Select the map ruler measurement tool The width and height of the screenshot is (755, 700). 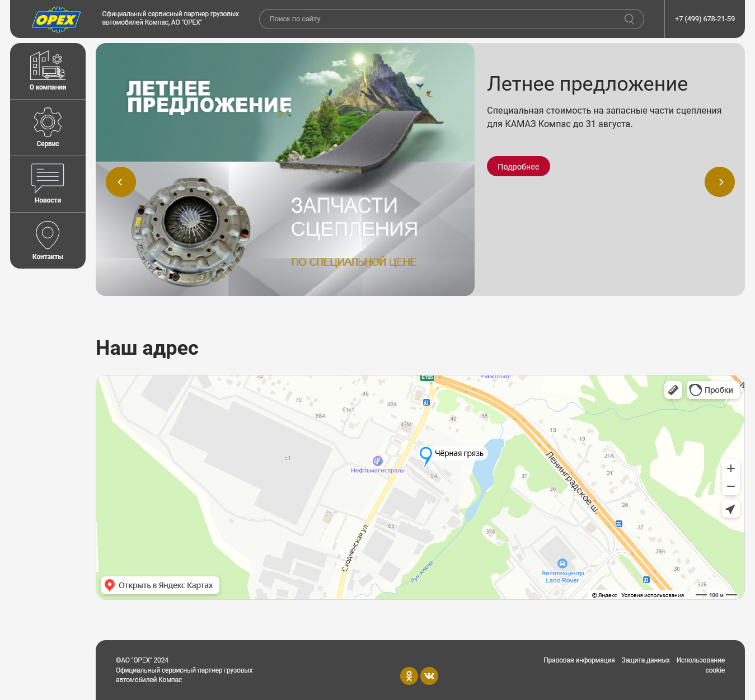[x=673, y=390]
